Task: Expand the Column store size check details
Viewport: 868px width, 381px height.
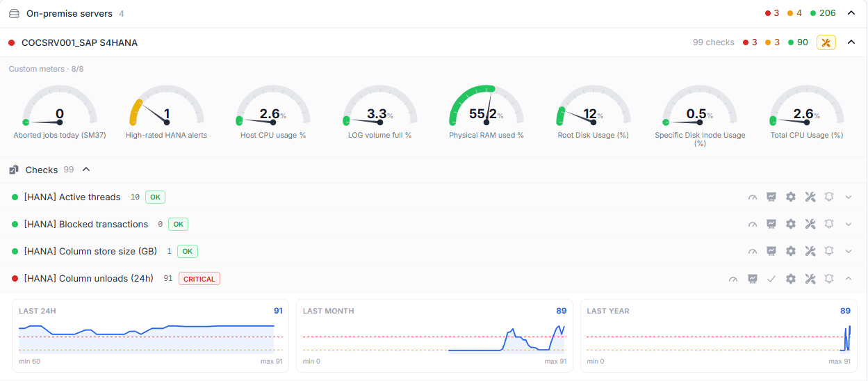Action: pos(849,251)
